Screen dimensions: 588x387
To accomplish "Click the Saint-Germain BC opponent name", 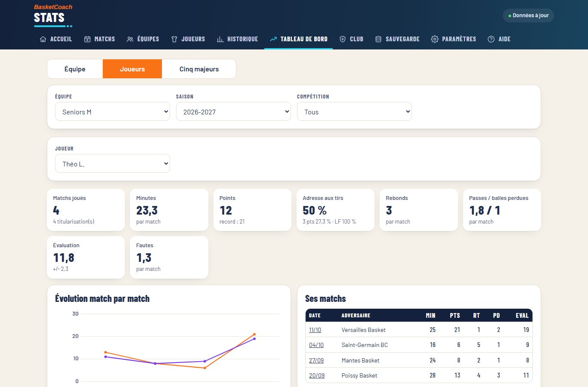I will pos(365,345).
